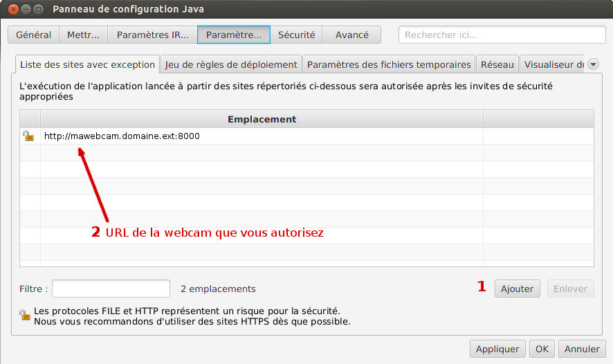
Task: Open the Sécurité tab
Action: tap(296, 35)
